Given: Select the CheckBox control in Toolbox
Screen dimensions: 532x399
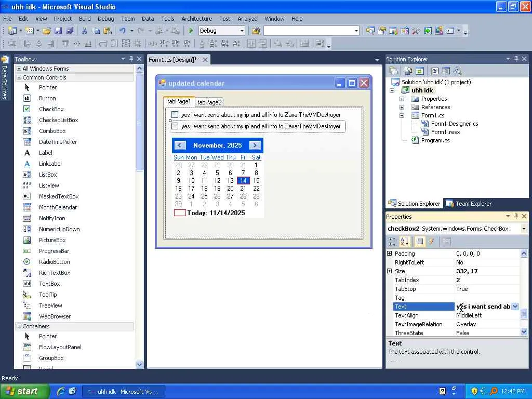Looking at the screenshot, I should (x=51, y=109).
